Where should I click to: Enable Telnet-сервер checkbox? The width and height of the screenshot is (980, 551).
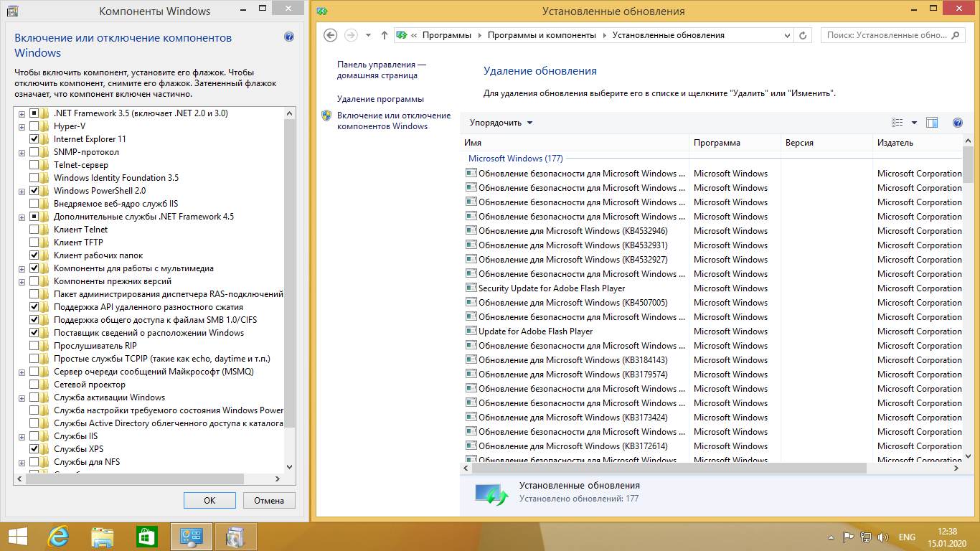coord(34,164)
